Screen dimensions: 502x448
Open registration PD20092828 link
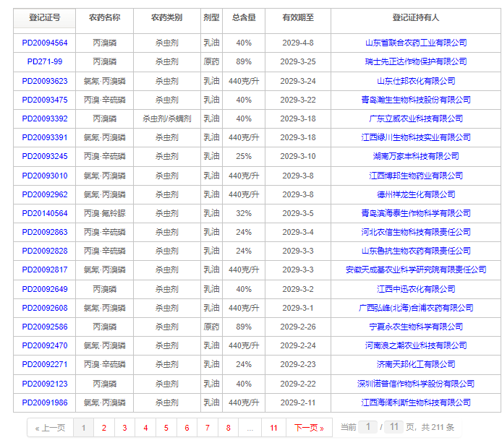coord(45,251)
